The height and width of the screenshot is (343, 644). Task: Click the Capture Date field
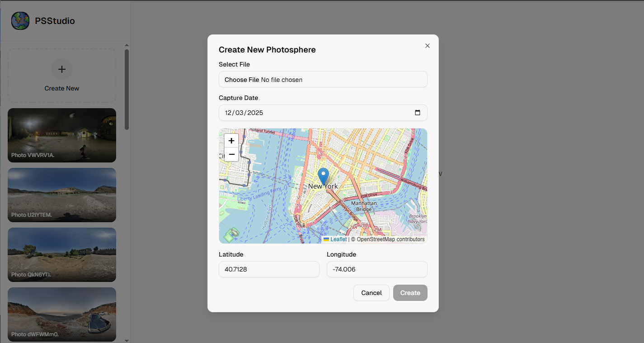pos(323,113)
